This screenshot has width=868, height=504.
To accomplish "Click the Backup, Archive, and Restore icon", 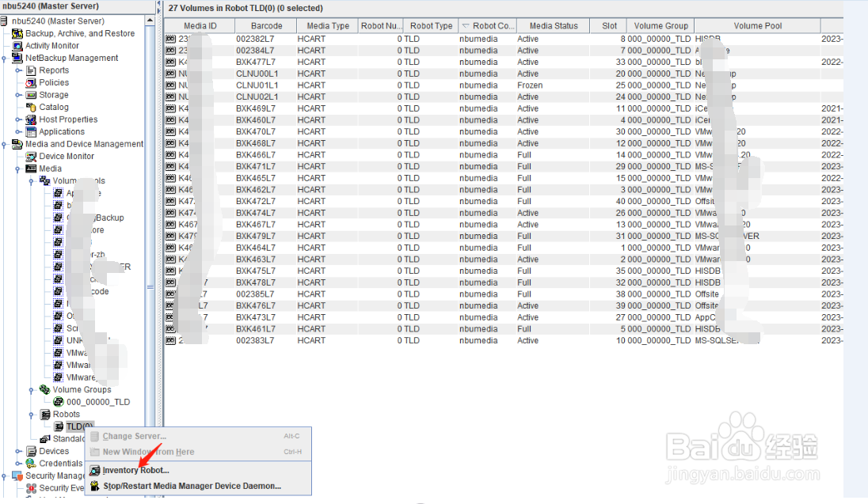I will point(17,34).
